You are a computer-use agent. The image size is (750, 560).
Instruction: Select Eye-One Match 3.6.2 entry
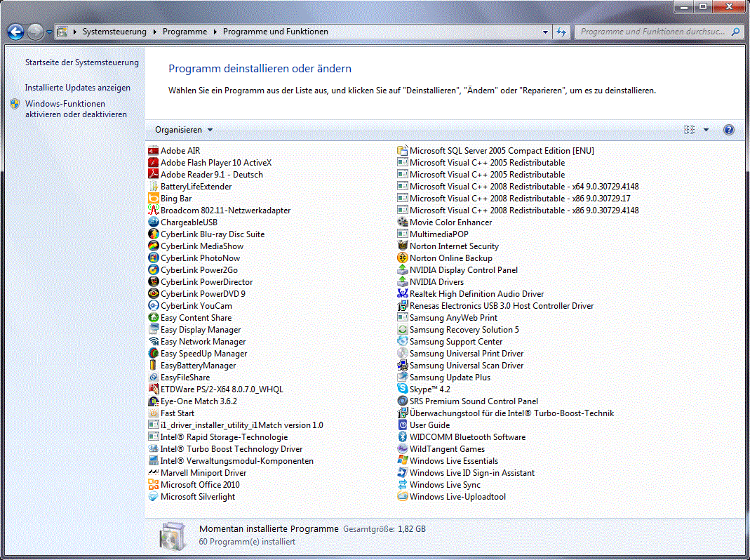coord(193,401)
